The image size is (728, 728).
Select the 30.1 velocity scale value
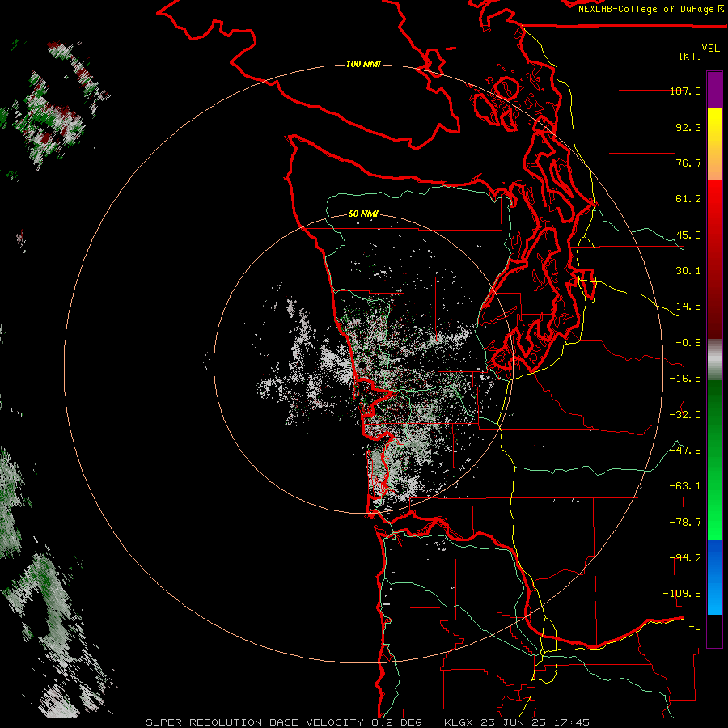point(688,271)
